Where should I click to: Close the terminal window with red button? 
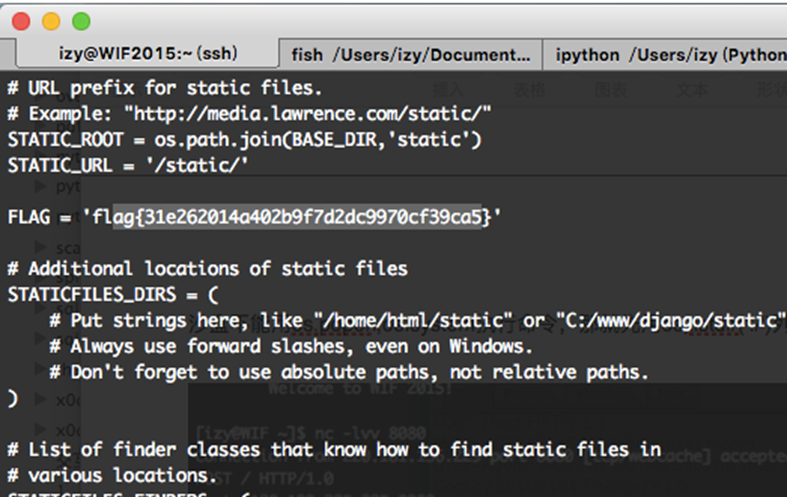(x=20, y=20)
